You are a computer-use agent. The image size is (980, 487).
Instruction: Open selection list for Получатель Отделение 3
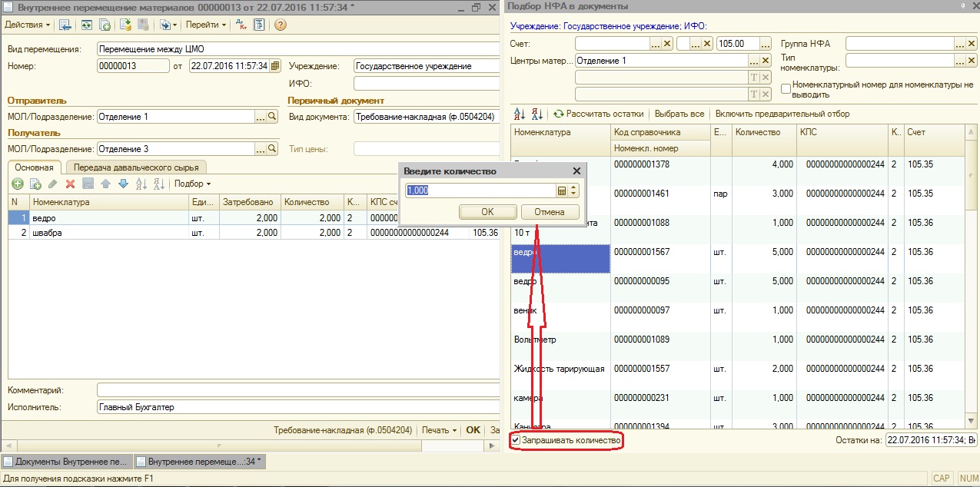point(260,149)
